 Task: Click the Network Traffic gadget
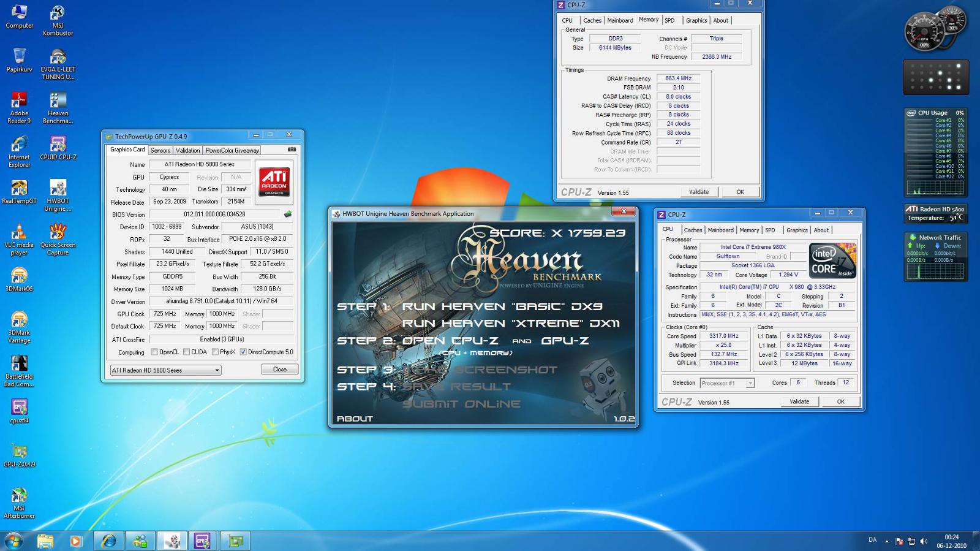click(935, 256)
